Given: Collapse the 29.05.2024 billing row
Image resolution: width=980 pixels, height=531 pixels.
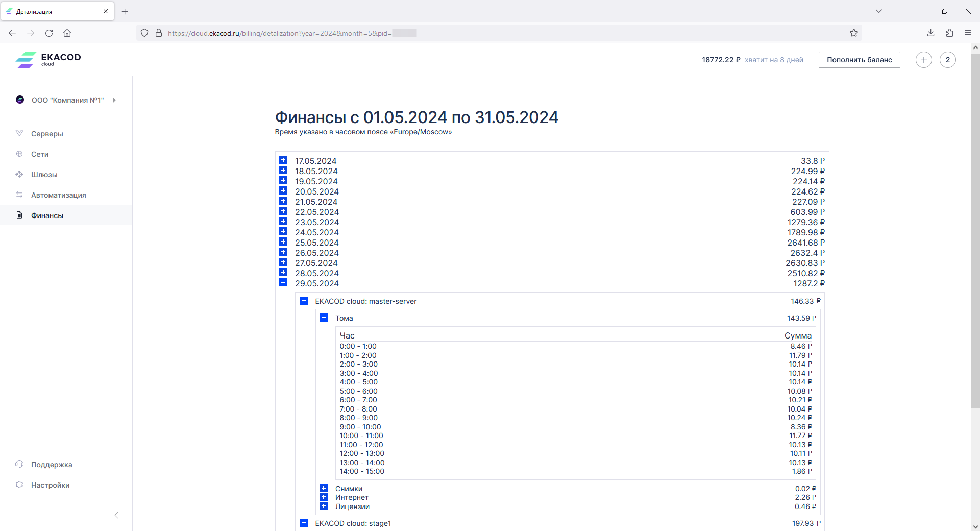Looking at the screenshot, I should [x=283, y=283].
